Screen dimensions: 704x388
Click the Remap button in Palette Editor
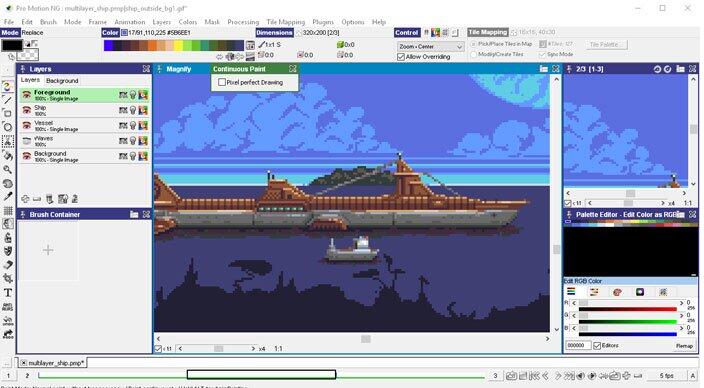click(x=684, y=346)
